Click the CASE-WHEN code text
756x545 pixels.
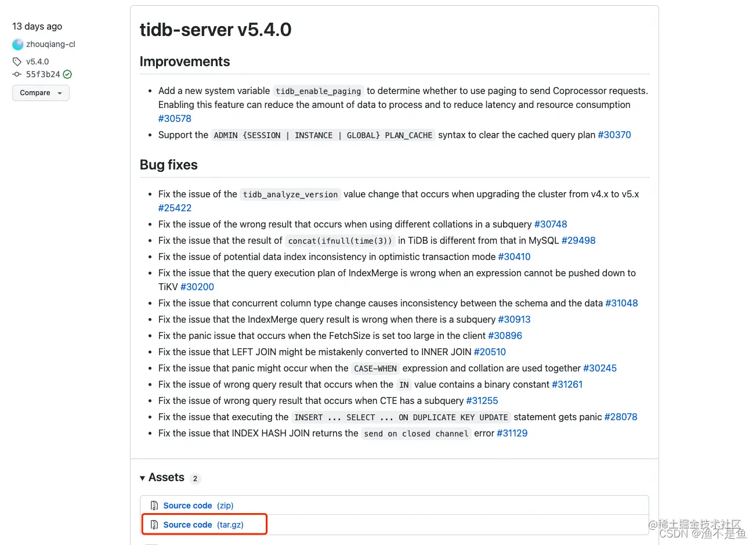(x=375, y=369)
